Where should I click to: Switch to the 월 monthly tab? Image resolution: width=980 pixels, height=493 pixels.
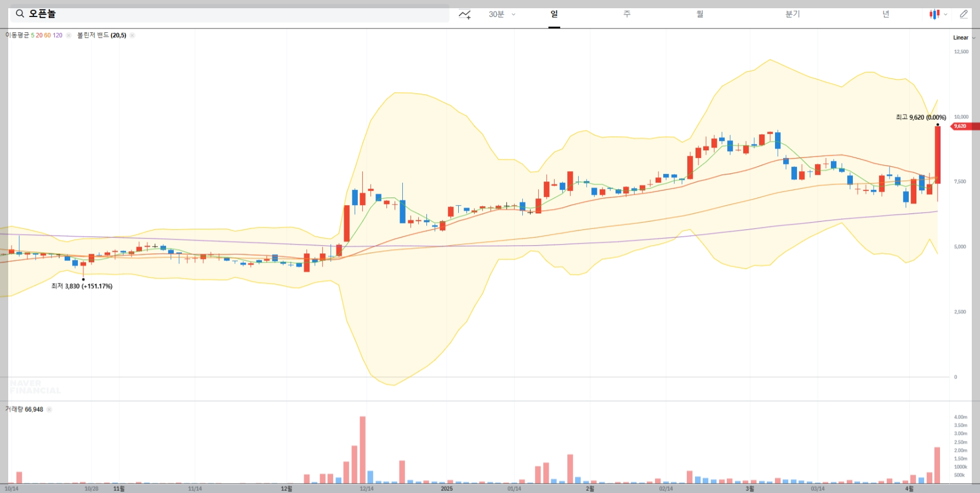coord(700,14)
